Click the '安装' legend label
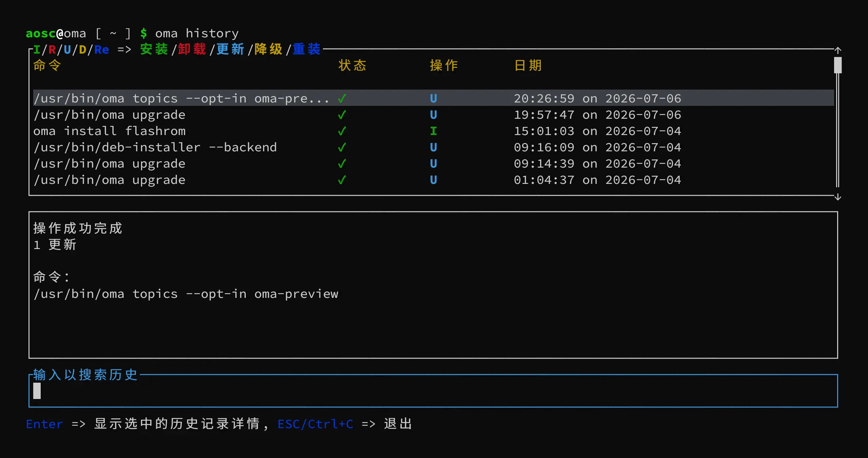Image resolution: width=868 pixels, height=458 pixels. pos(154,49)
